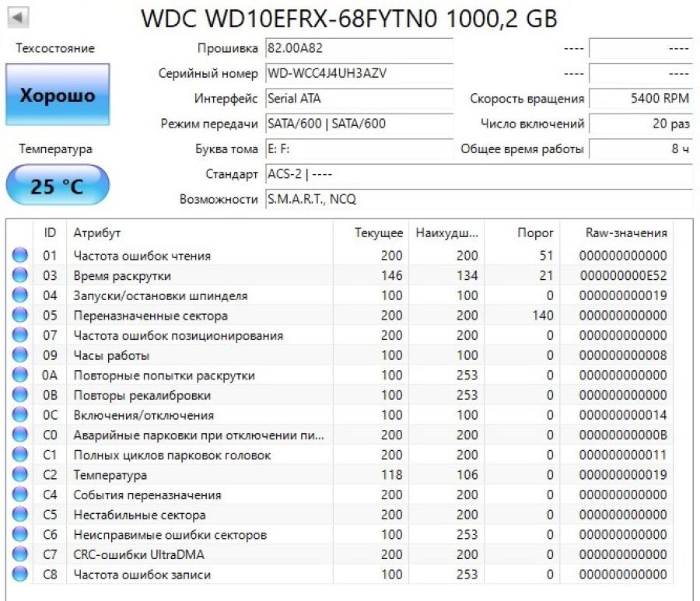Click the Стандарт field ACS-2
The image size is (700, 601).
[479, 174]
